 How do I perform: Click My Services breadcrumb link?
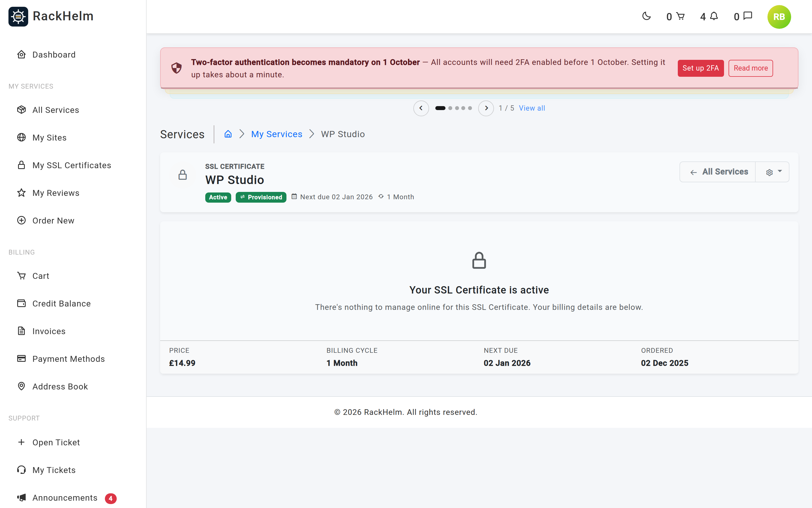(x=277, y=134)
